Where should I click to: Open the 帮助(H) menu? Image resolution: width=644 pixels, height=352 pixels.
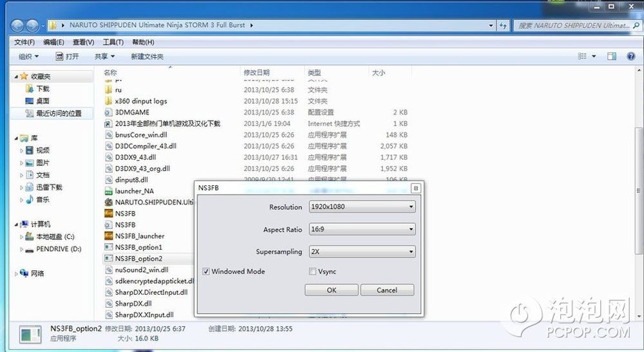[143, 42]
